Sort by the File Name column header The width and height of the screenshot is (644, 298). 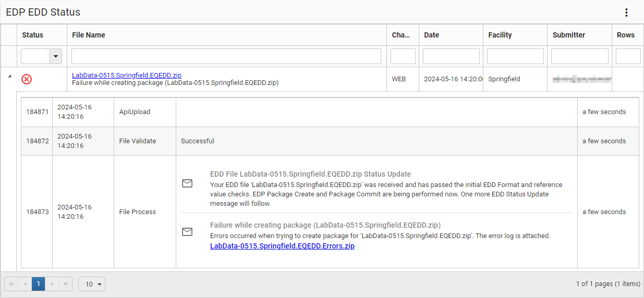click(89, 35)
